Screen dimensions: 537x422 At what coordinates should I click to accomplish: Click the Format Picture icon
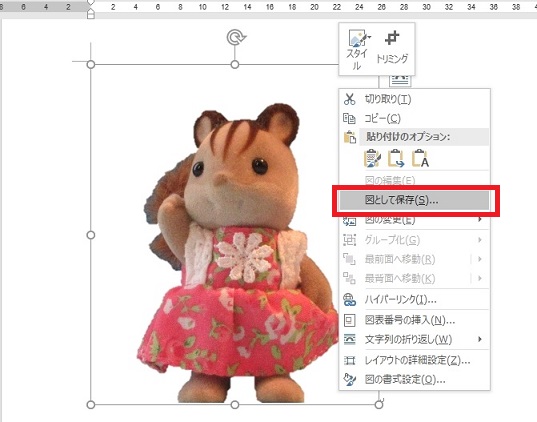[349, 380]
